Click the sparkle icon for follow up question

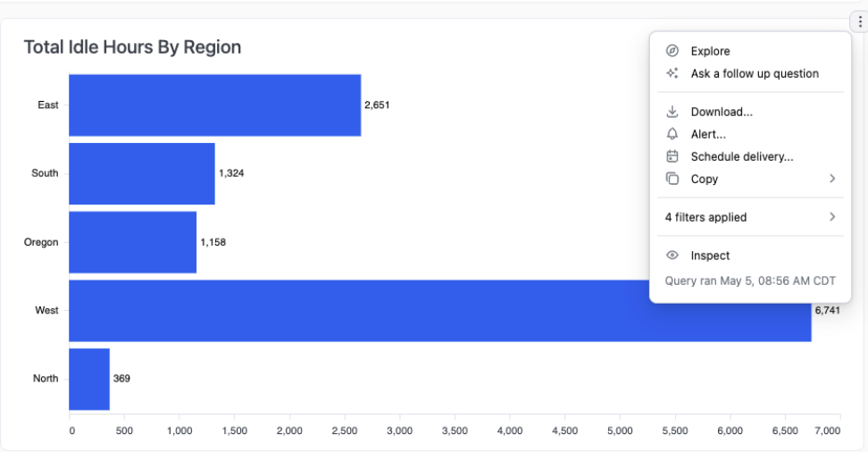click(672, 73)
